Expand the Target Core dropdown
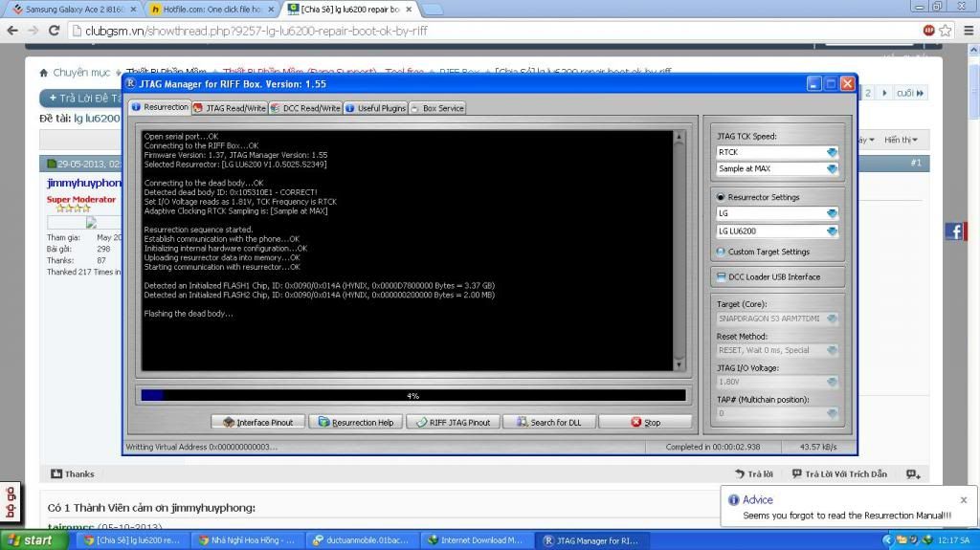 pos(832,319)
